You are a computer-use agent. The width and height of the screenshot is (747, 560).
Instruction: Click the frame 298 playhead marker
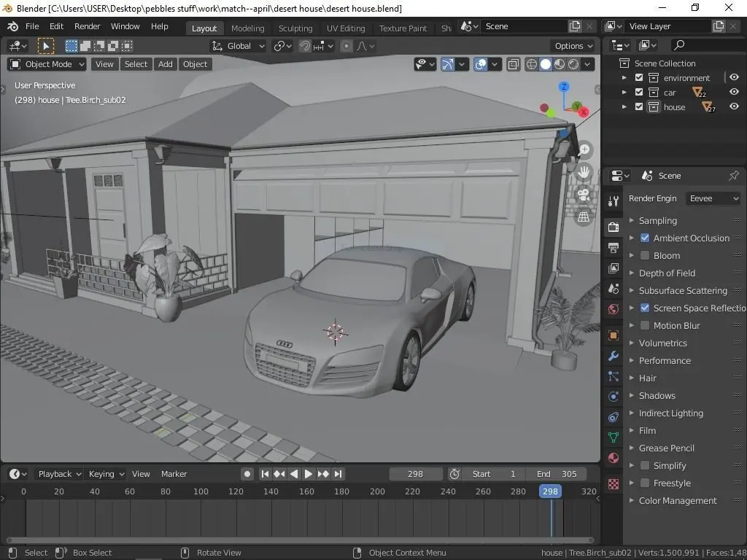[x=550, y=491]
